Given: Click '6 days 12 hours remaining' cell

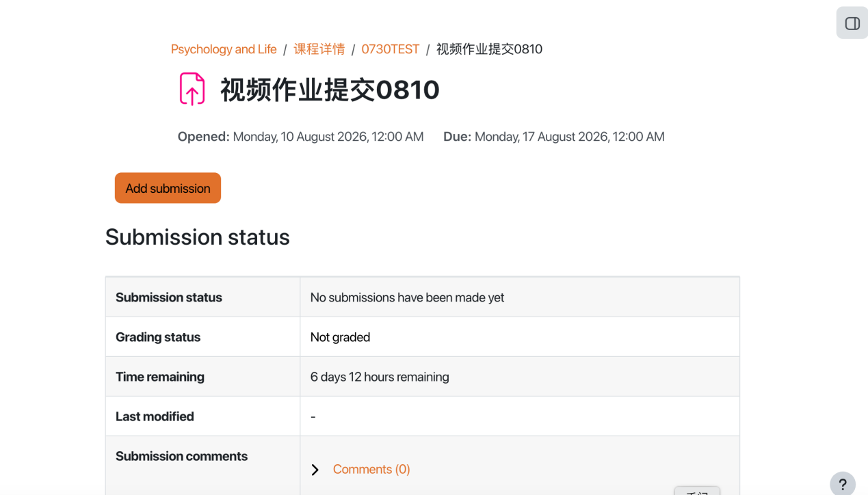Looking at the screenshot, I should coord(380,377).
